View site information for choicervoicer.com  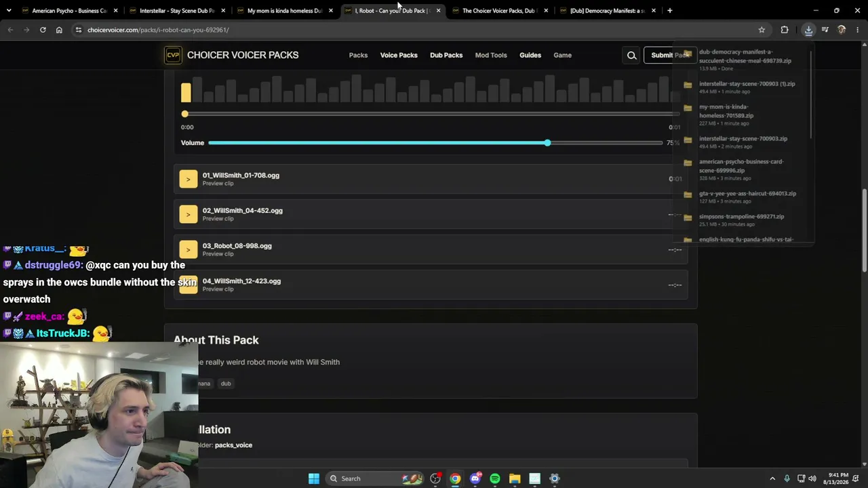[79, 30]
